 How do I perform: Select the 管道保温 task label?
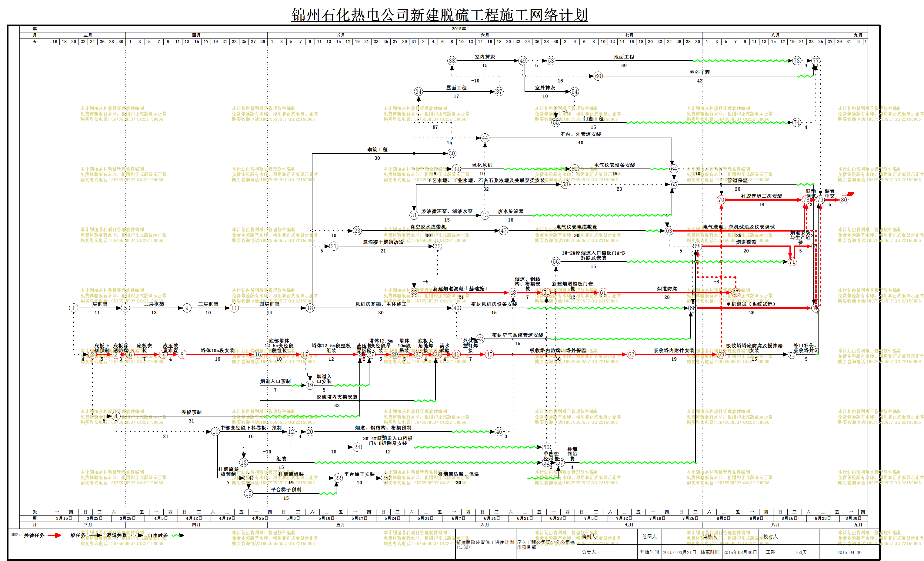point(737,180)
